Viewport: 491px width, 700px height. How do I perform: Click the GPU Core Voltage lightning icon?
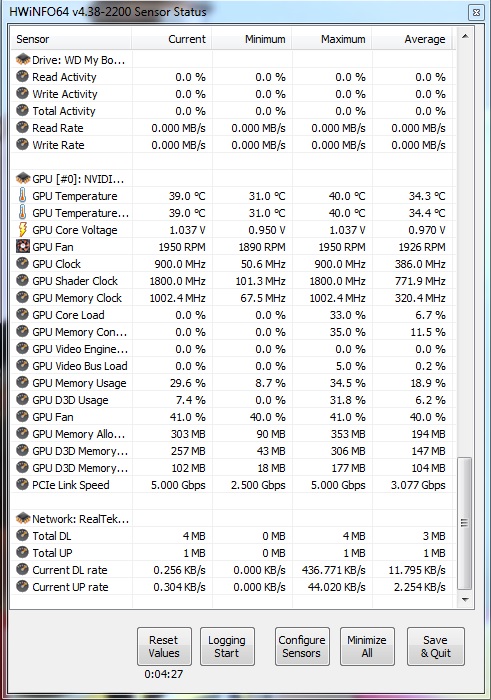click(x=22, y=229)
